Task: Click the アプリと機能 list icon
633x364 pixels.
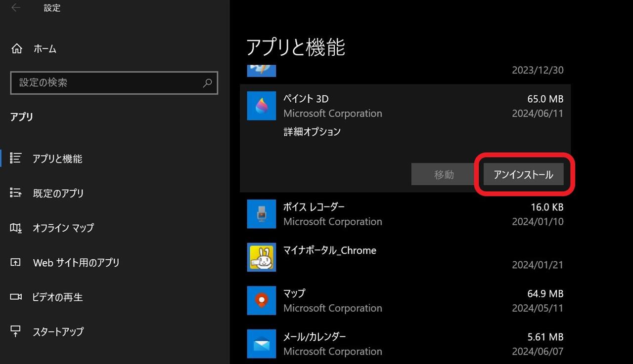Action: click(16, 158)
